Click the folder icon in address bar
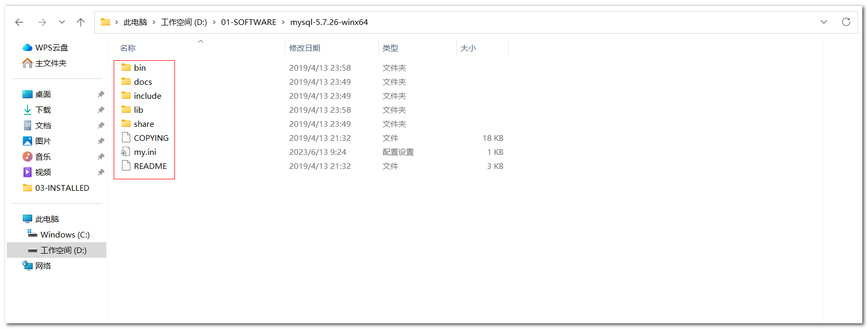 pos(105,22)
